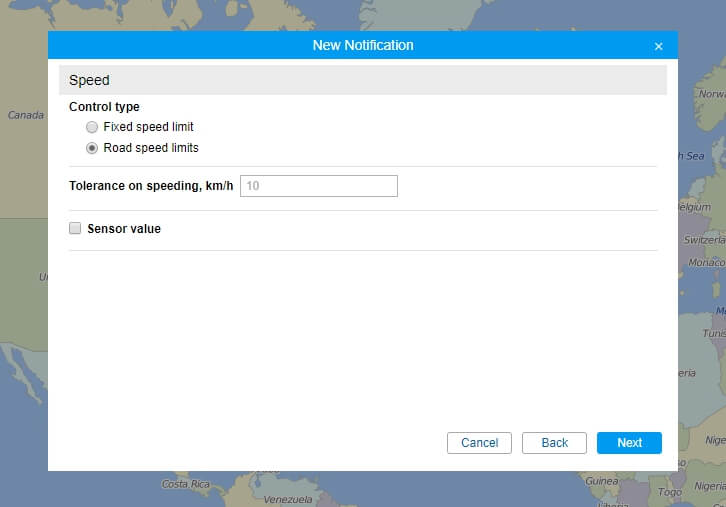Click the Togo label on the map
The width and height of the screenshot is (726, 507).
tap(670, 492)
